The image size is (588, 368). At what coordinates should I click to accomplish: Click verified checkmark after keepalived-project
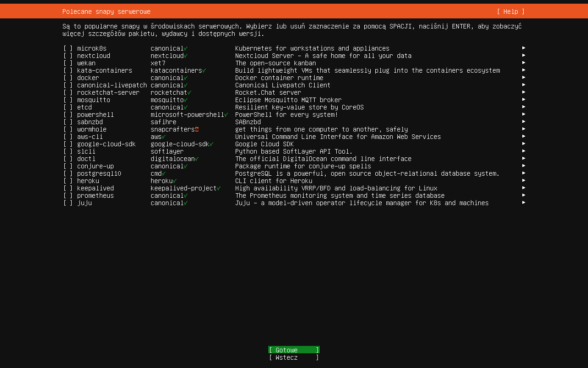pos(219,188)
